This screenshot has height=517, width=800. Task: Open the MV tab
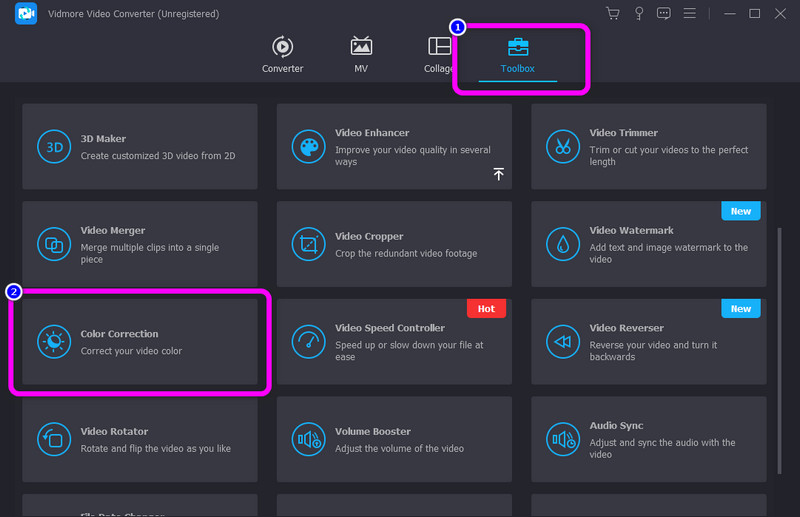point(361,55)
